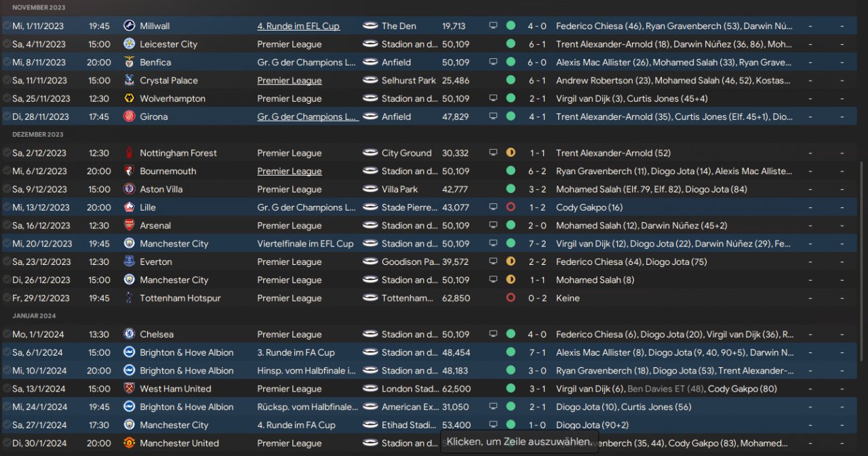Click the West Ham United crest

click(129, 389)
